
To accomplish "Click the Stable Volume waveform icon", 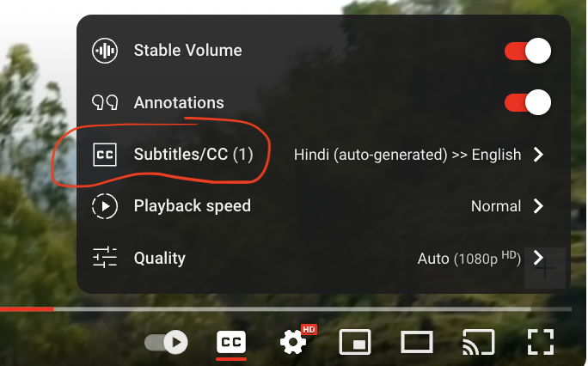I will click(x=105, y=51).
